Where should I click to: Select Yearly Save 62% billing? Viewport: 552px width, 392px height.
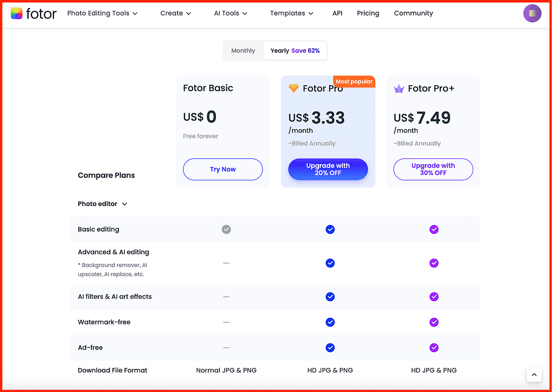(x=295, y=51)
